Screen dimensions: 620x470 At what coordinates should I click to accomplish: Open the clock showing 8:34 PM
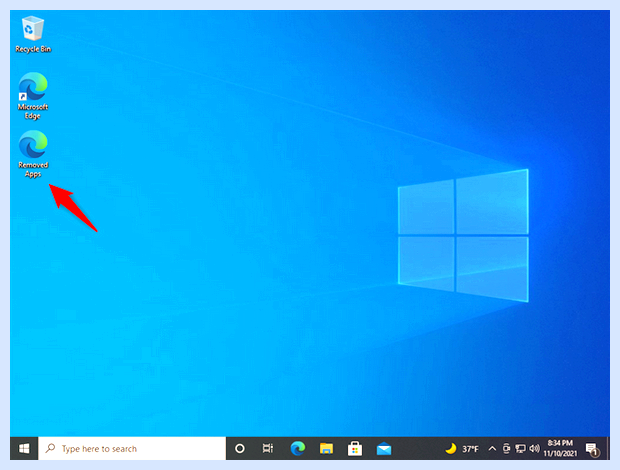click(560, 448)
